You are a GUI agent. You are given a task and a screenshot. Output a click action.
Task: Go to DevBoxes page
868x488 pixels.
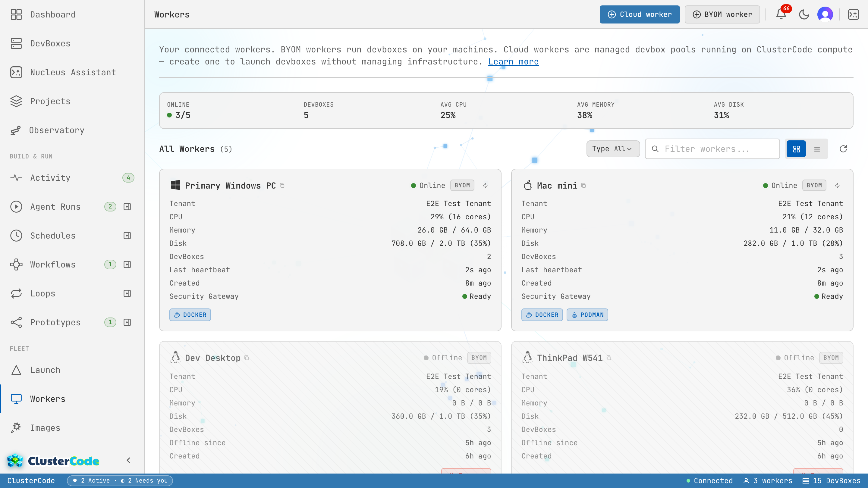click(x=72, y=43)
